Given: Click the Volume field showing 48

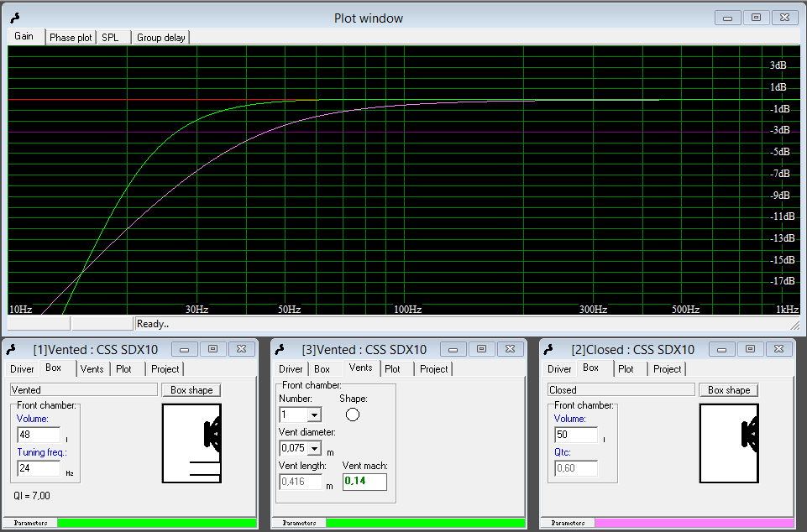Looking at the screenshot, I should coord(39,435).
